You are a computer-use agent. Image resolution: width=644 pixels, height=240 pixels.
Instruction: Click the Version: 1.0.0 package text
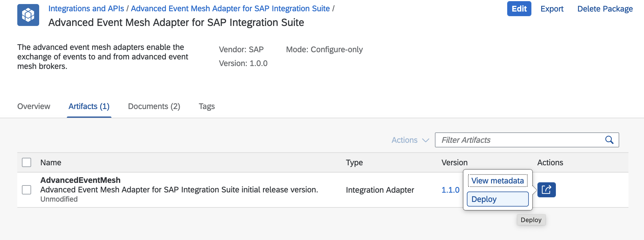pos(243,63)
